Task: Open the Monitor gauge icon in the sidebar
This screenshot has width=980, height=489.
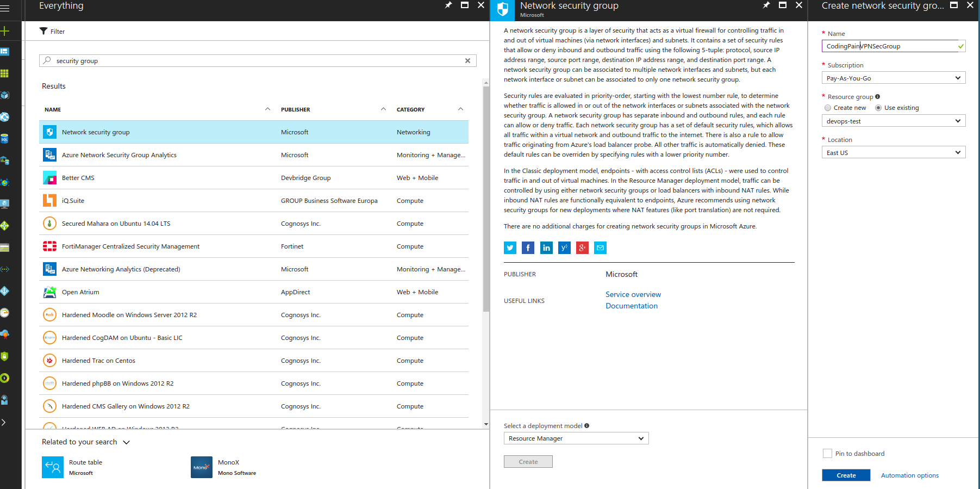Action: [5, 313]
